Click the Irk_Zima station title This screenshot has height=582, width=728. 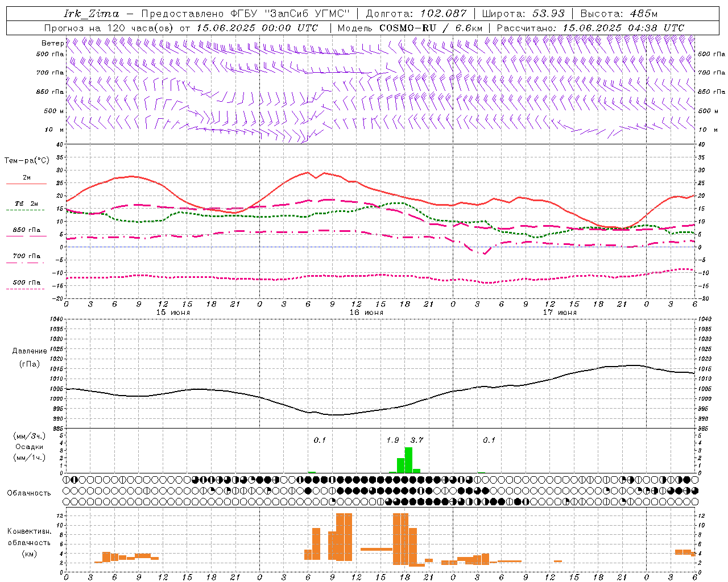tap(92, 14)
